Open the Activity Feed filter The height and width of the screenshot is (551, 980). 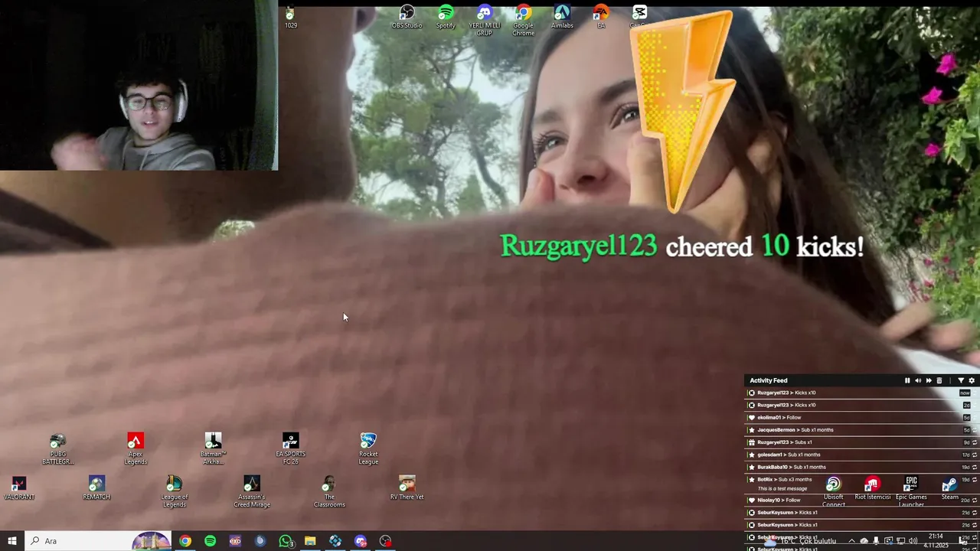pyautogui.click(x=961, y=380)
